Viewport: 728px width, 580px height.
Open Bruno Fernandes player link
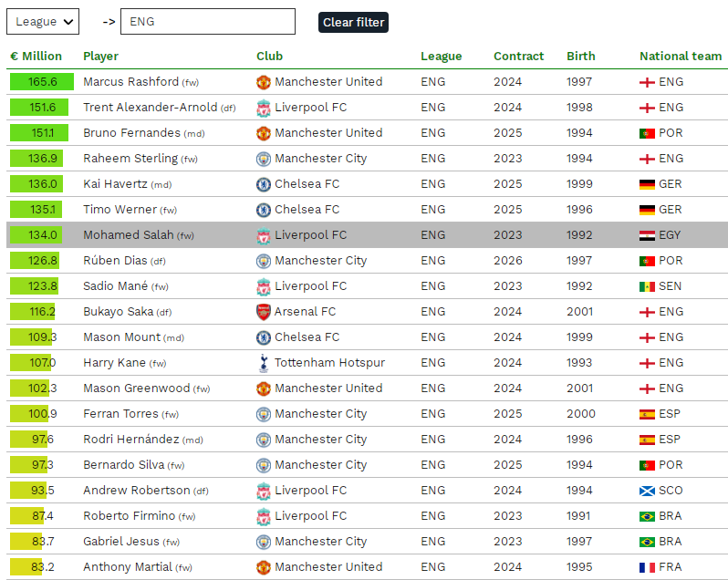coord(131,133)
